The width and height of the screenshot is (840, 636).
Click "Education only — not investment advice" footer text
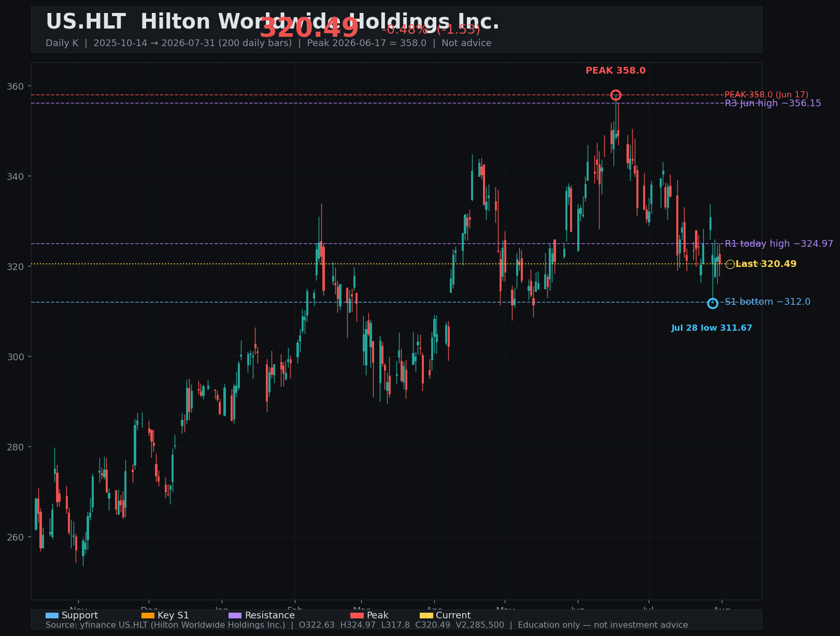pyautogui.click(x=603, y=625)
